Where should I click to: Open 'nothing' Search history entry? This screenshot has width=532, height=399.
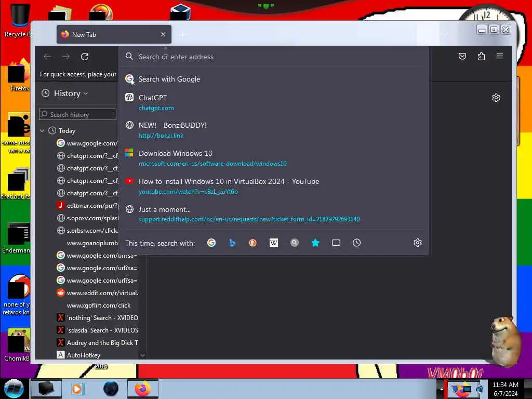tap(97, 318)
